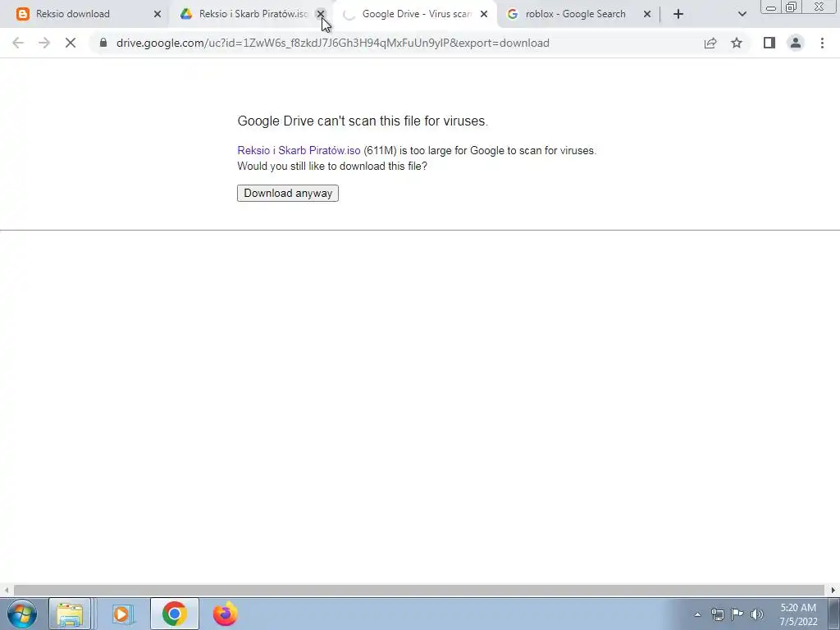Click the Blogger favicon on Reksio download tab
The height and width of the screenshot is (630, 840).
22,14
